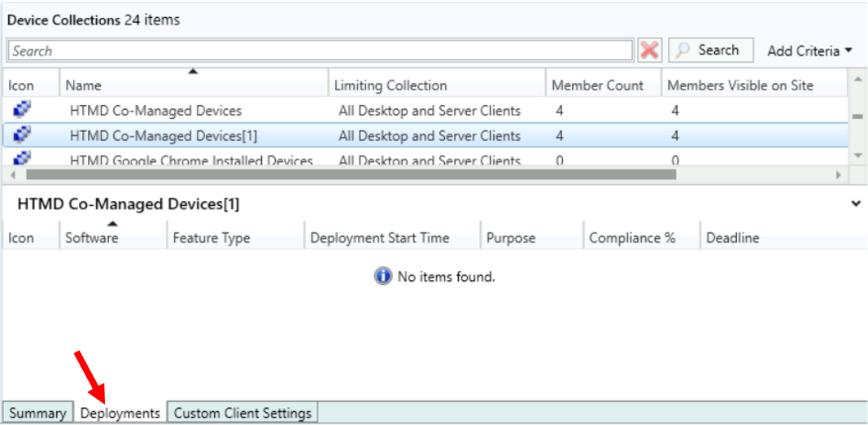868x425 pixels.
Task: Click the horizontal scrollbar of the collections list
Action: [x=350, y=174]
